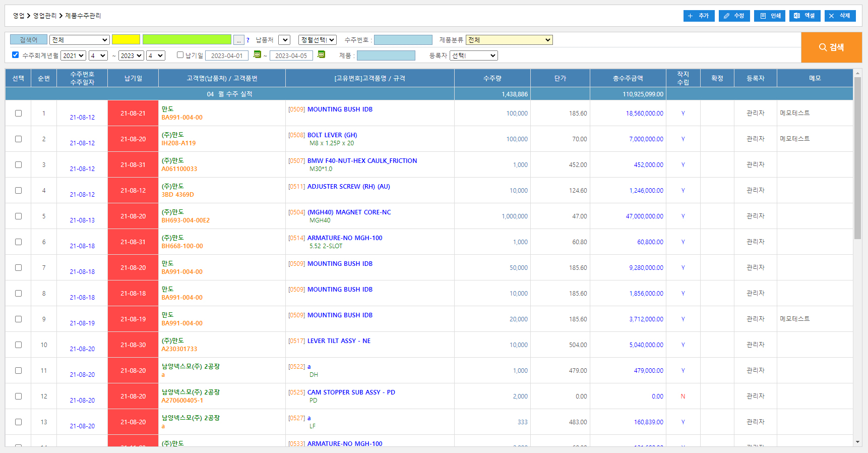The image size is (868, 453).
Task: Open the 등록자 선택! dropdown
Action: [474, 55]
